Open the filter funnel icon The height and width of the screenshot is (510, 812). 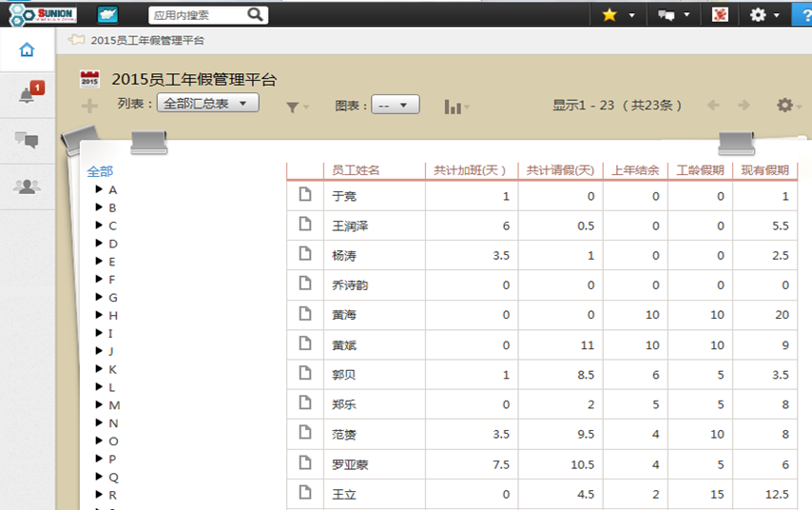click(293, 107)
